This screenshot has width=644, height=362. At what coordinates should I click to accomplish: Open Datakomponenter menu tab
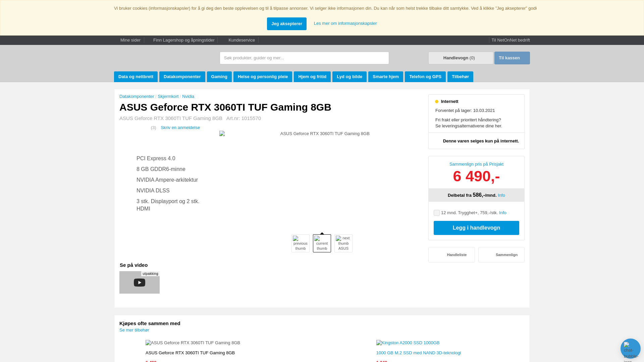pyautogui.click(x=182, y=77)
